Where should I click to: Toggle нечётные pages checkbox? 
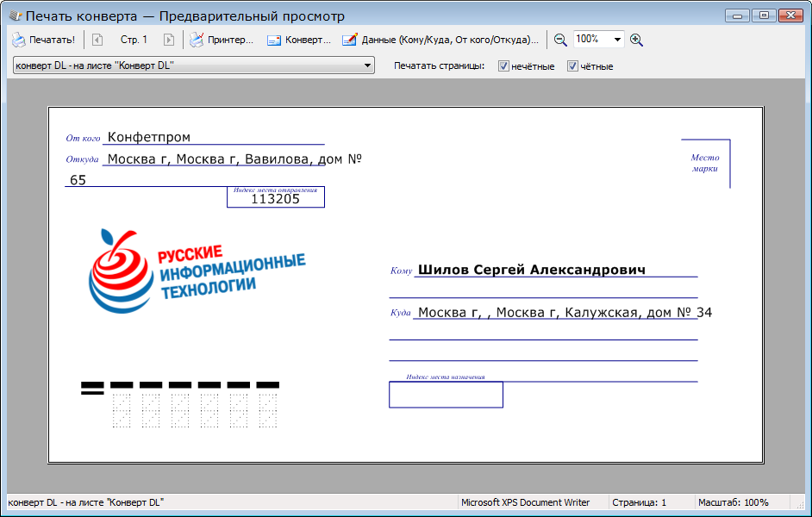(x=504, y=66)
